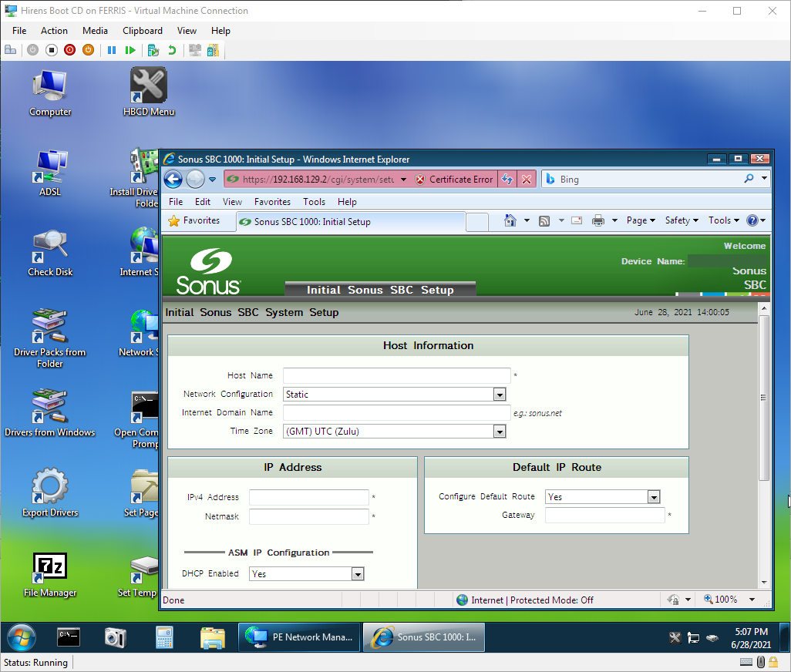Click the page scroll down arrow

(x=764, y=583)
